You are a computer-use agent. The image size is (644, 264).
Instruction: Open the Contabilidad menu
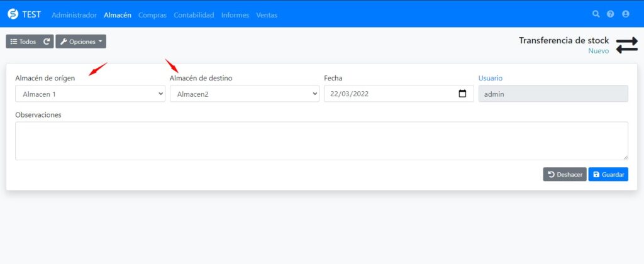click(194, 14)
